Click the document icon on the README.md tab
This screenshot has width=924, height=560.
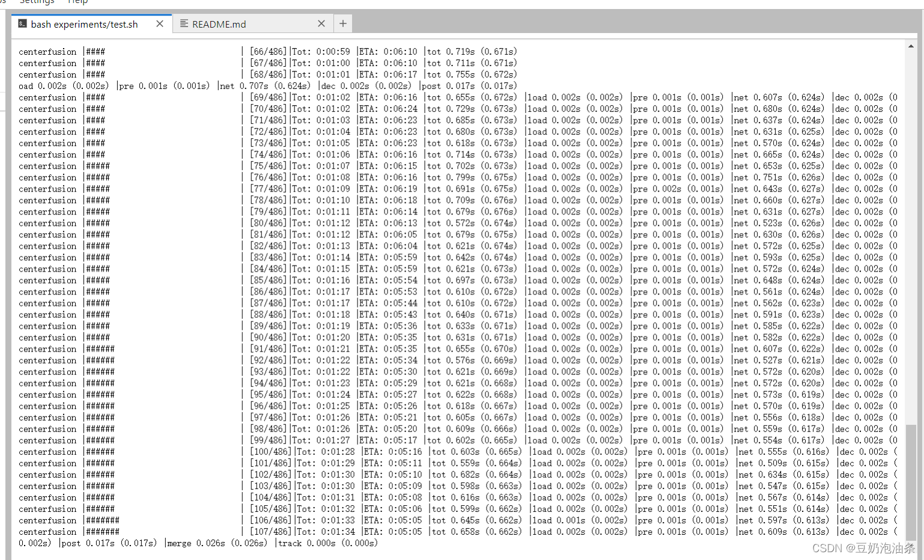[x=184, y=24]
